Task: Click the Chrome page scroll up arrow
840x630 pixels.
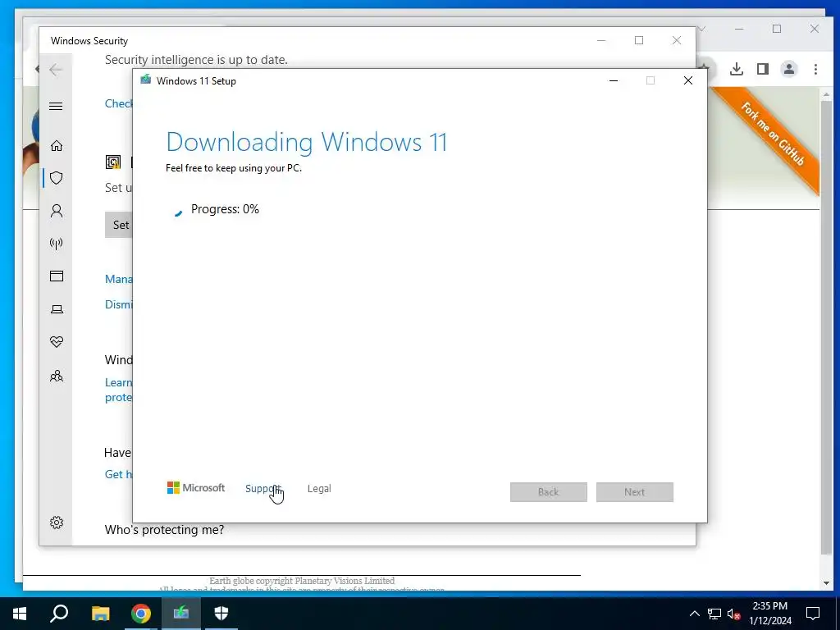Action: pyautogui.click(x=825, y=95)
